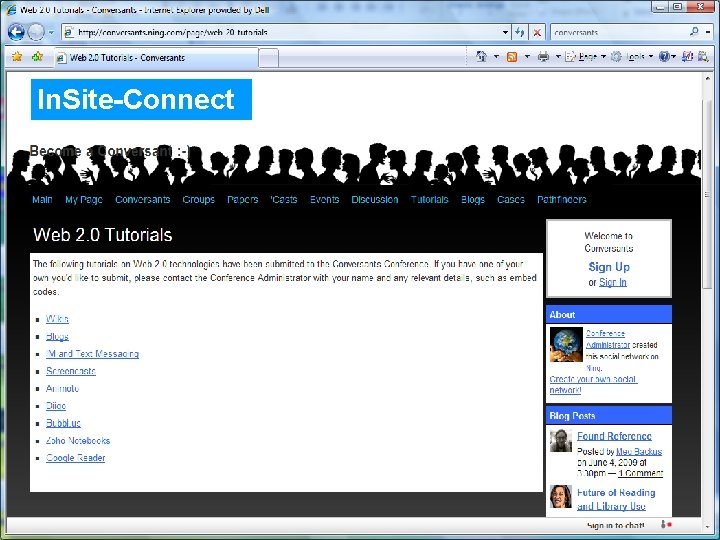Open the Animoto tutorial link

point(62,388)
